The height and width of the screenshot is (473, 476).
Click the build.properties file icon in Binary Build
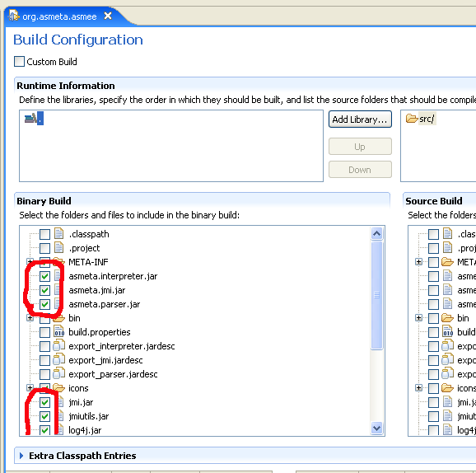59,331
